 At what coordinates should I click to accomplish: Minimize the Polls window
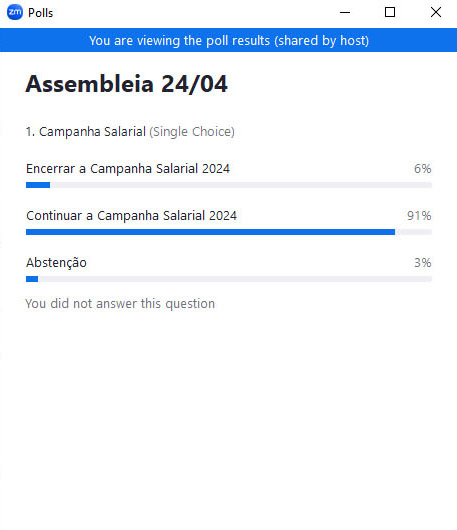click(x=345, y=13)
